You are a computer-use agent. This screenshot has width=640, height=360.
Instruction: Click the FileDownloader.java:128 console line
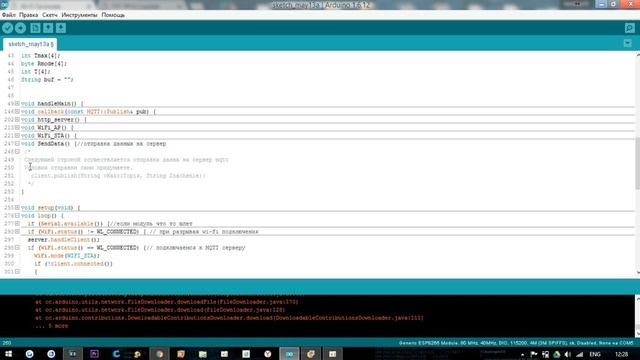tap(160, 310)
